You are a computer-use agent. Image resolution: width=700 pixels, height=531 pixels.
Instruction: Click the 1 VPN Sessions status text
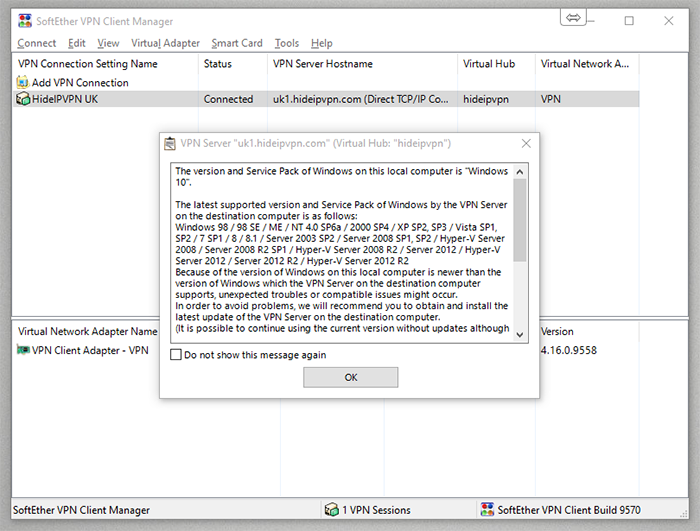[x=376, y=510]
